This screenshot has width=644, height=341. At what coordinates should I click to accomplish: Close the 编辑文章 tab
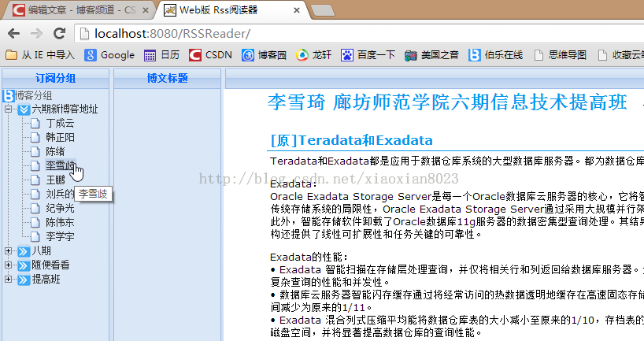tap(146, 10)
